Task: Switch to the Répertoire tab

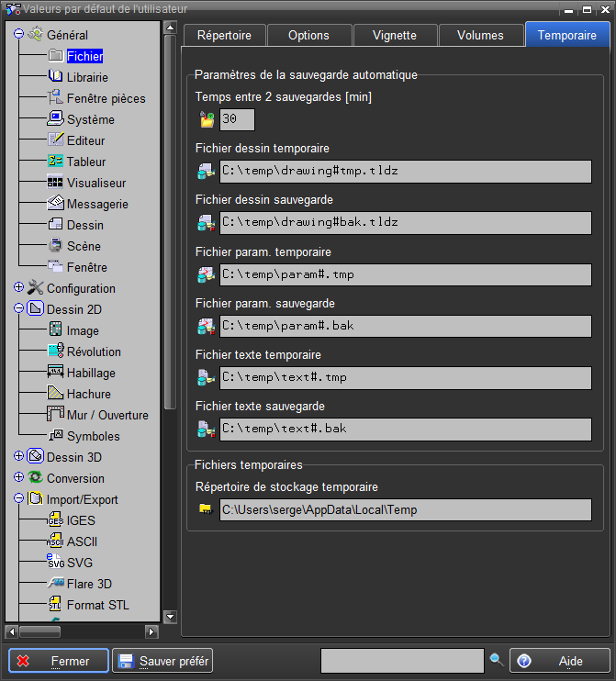Action: click(225, 35)
